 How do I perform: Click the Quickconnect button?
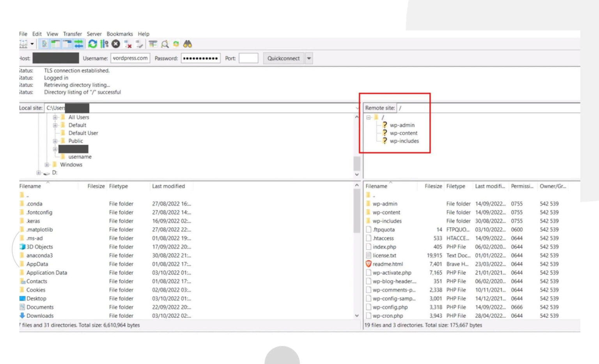pyautogui.click(x=284, y=58)
